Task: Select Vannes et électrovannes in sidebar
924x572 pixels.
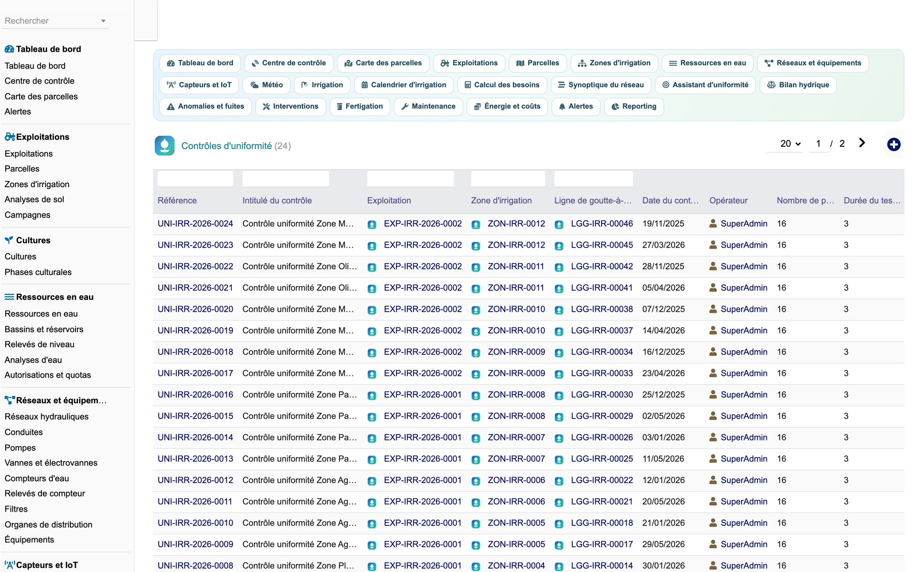Action: (x=51, y=463)
